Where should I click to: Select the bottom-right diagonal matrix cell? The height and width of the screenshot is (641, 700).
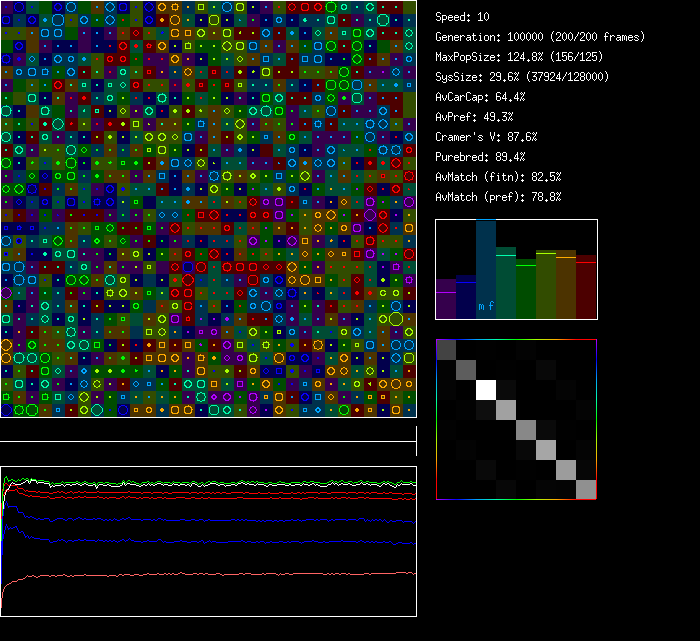point(586,489)
